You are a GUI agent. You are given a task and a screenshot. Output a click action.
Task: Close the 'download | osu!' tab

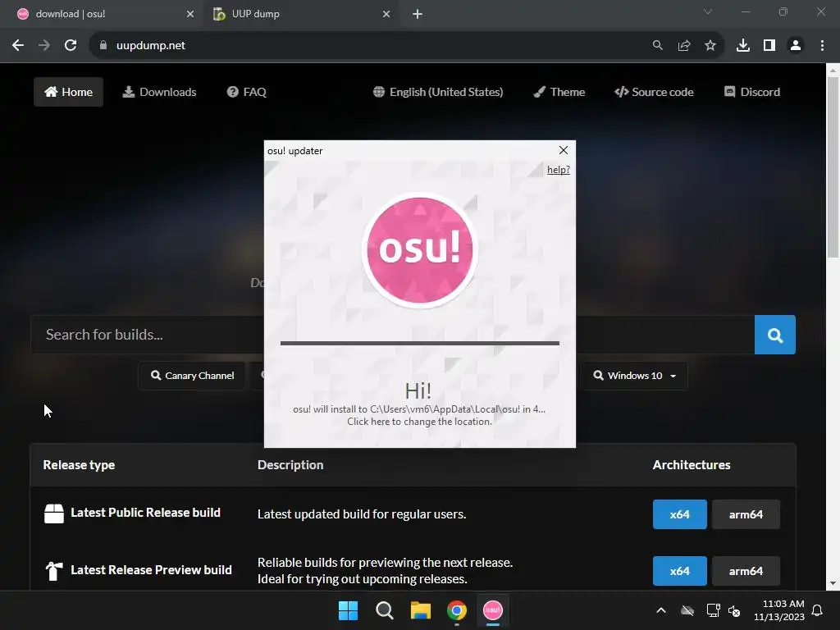click(190, 14)
